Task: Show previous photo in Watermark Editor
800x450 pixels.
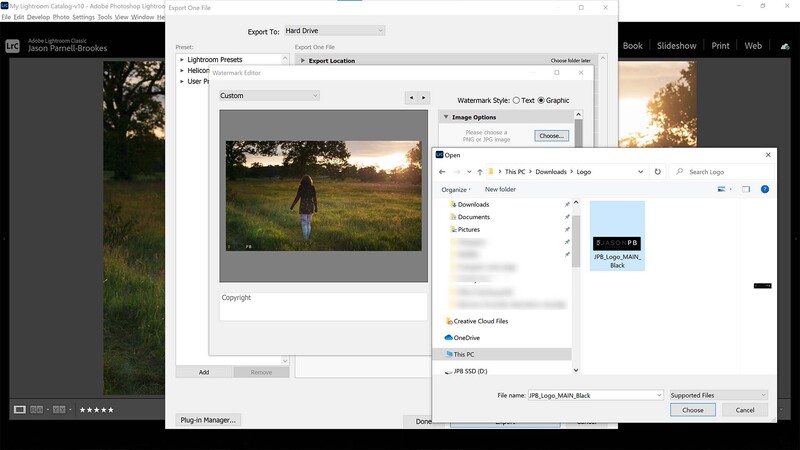Action: (x=411, y=97)
